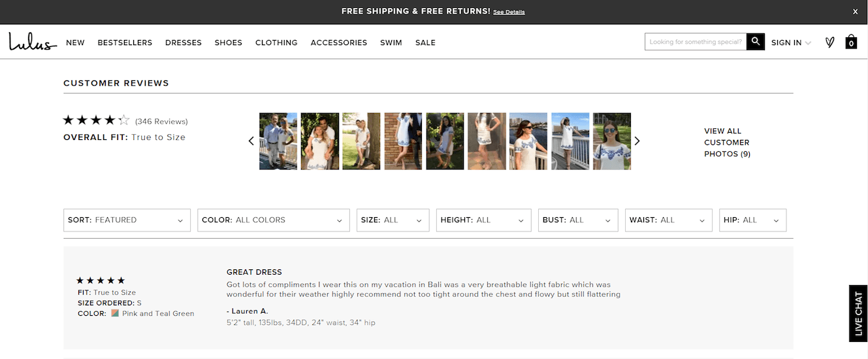868x359 pixels.
Task: Expand the Bust filter dropdown
Action: (x=578, y=220)
